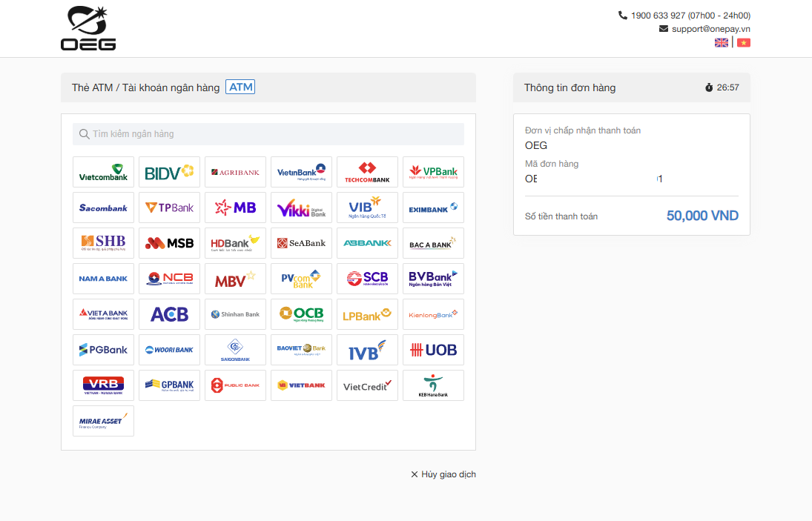Pick the OCB bank tile
The image size is (812, 521).
[x=301, y=314]
